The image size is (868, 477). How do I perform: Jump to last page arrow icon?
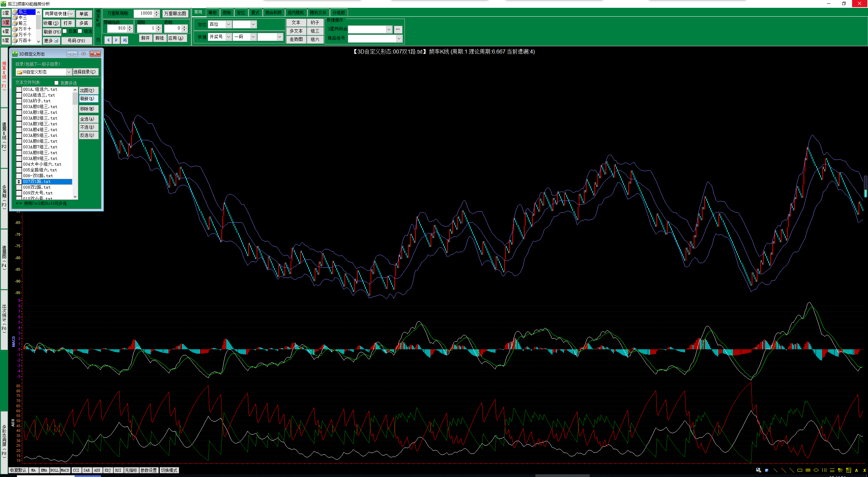point(125,40)
